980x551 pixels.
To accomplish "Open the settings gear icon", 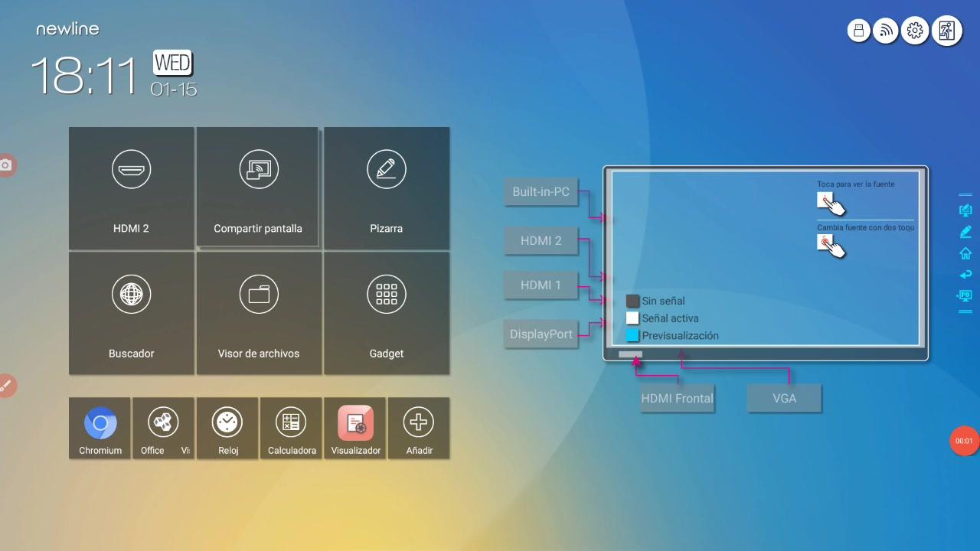I will [x=915, y=31].
